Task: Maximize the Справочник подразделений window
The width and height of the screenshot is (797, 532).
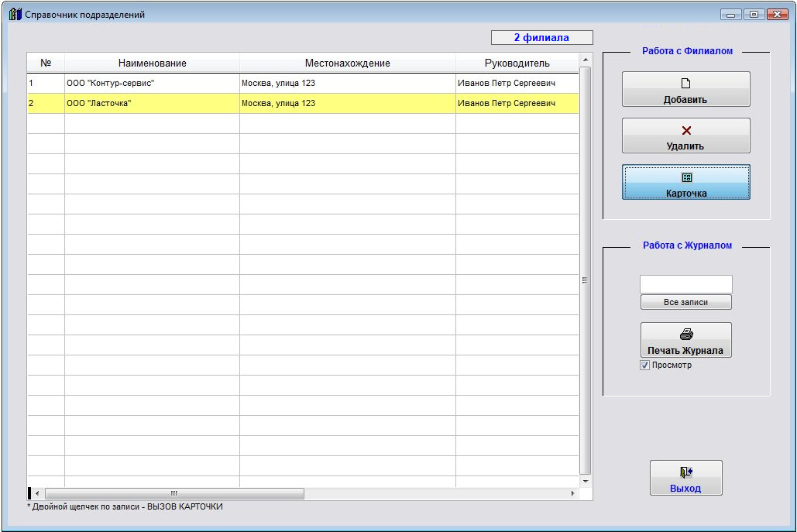Action: tap(753, 14)
